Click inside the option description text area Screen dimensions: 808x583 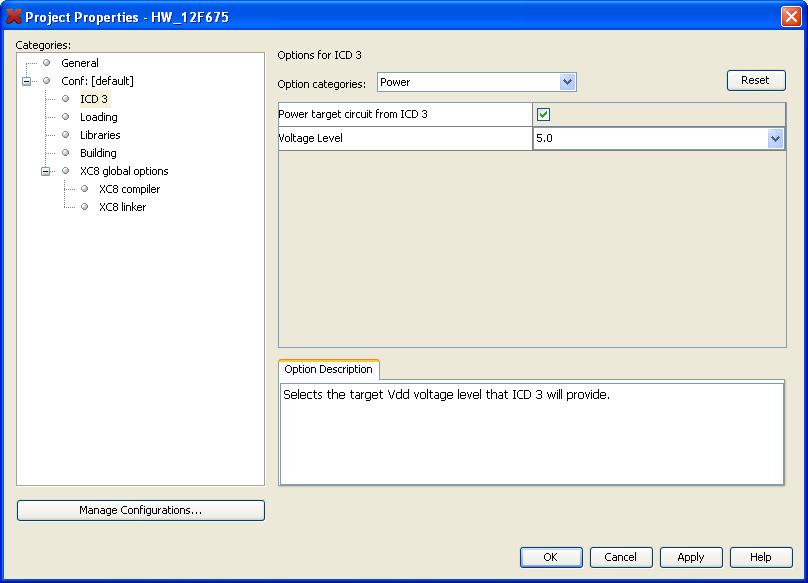click(x=531, y=440)
